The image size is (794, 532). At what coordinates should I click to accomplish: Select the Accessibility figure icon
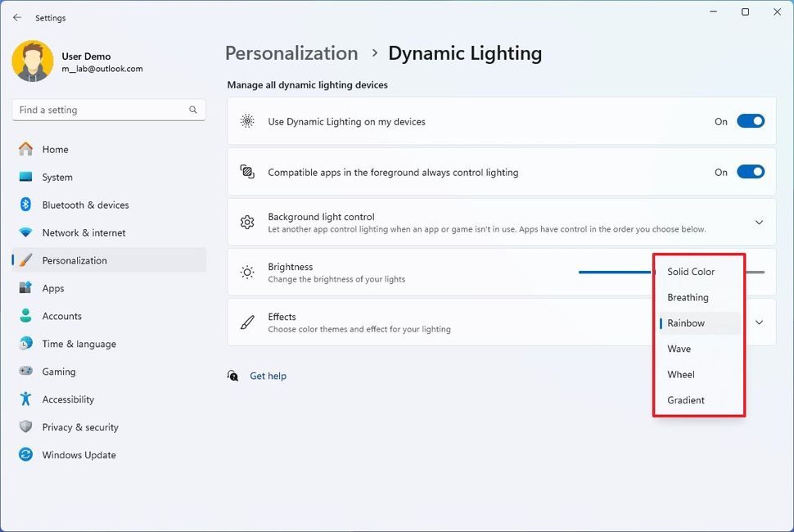pos(26,399)
